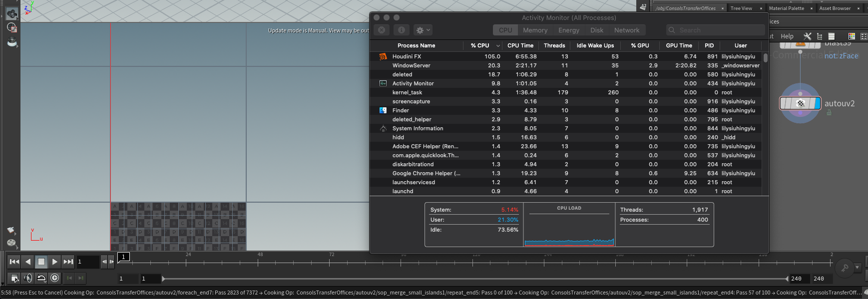
Task: Inspect process with the info toolbar button
Action: pyautogui.click(x=401, y=30)
